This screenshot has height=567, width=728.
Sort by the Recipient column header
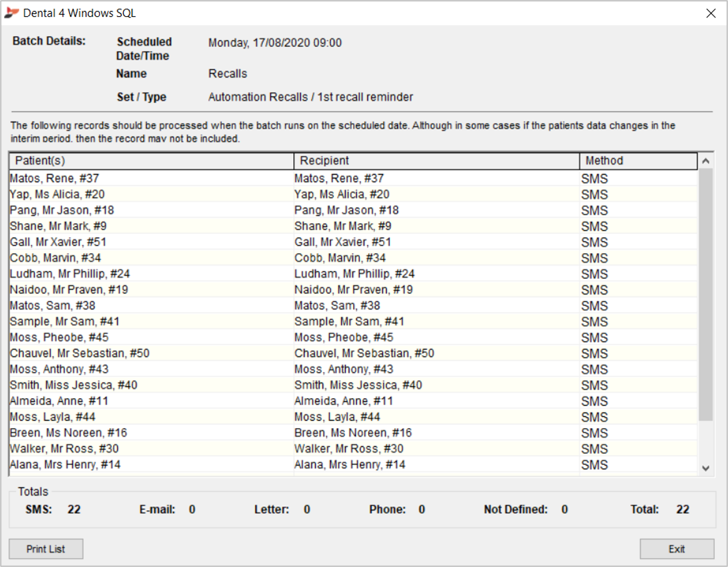pyautogui.click(x=436, y=161)
